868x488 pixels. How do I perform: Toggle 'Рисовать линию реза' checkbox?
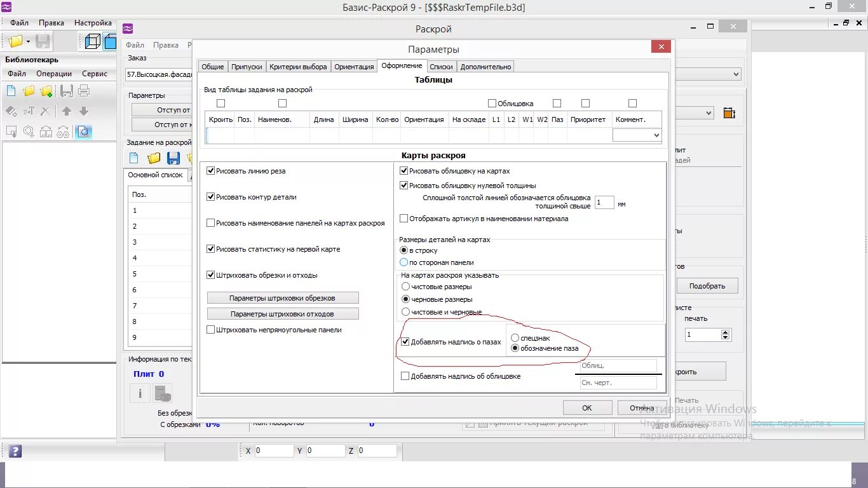pyautogui.click(x=211, y=171)
